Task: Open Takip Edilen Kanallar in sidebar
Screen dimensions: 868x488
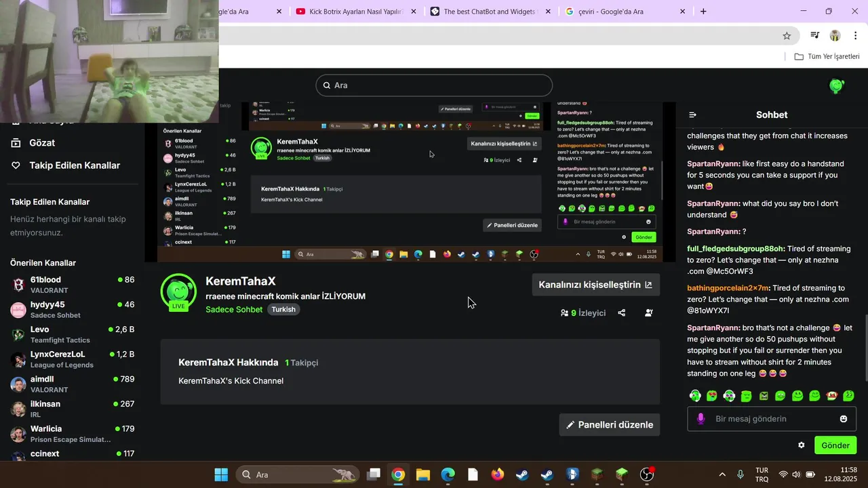Action: [75, 165]
